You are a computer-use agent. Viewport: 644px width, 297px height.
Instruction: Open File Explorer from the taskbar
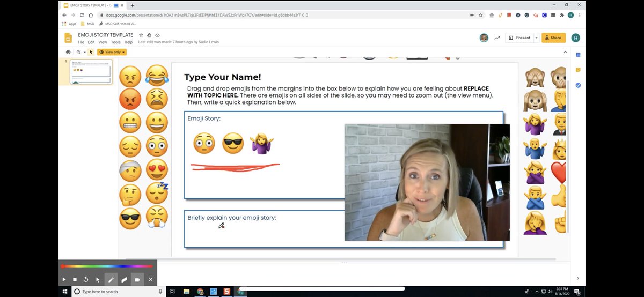tap(186, 291)
